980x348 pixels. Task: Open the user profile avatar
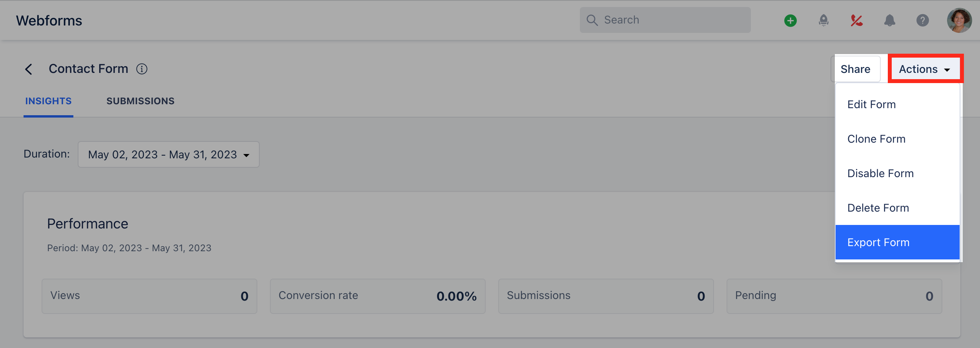[x=959, y=20]
